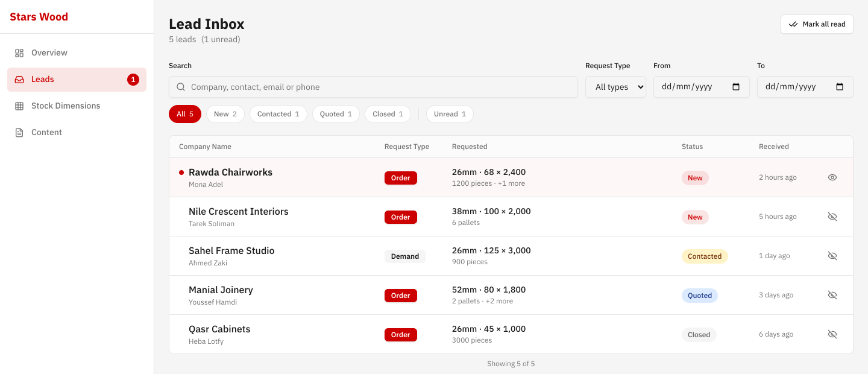Click the magnifier icon in the search box
The width and height of the screenshot is (868, 374).
tap(181, 87)
